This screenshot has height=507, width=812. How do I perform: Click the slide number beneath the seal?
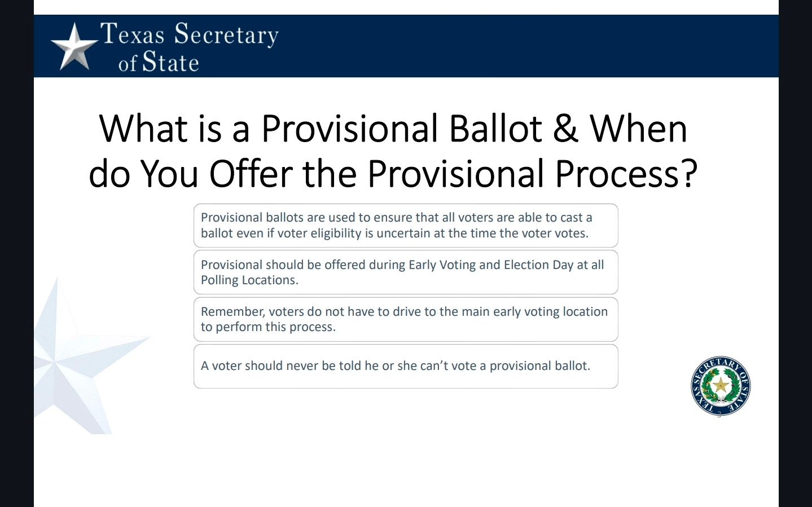[719, 416]
